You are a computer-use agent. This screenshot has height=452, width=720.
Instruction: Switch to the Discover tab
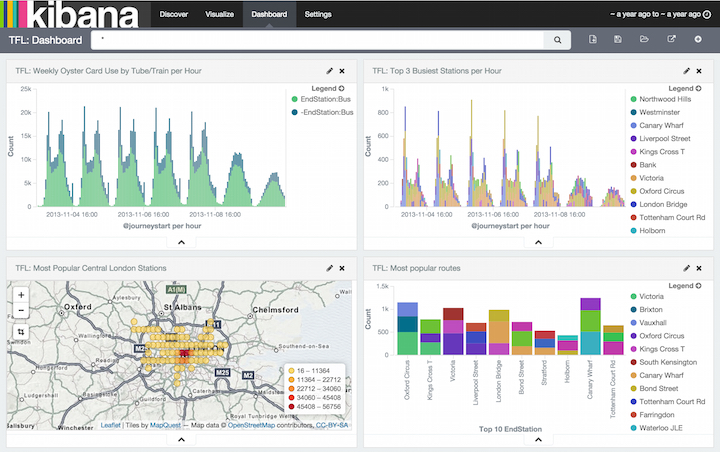point(173,15)
